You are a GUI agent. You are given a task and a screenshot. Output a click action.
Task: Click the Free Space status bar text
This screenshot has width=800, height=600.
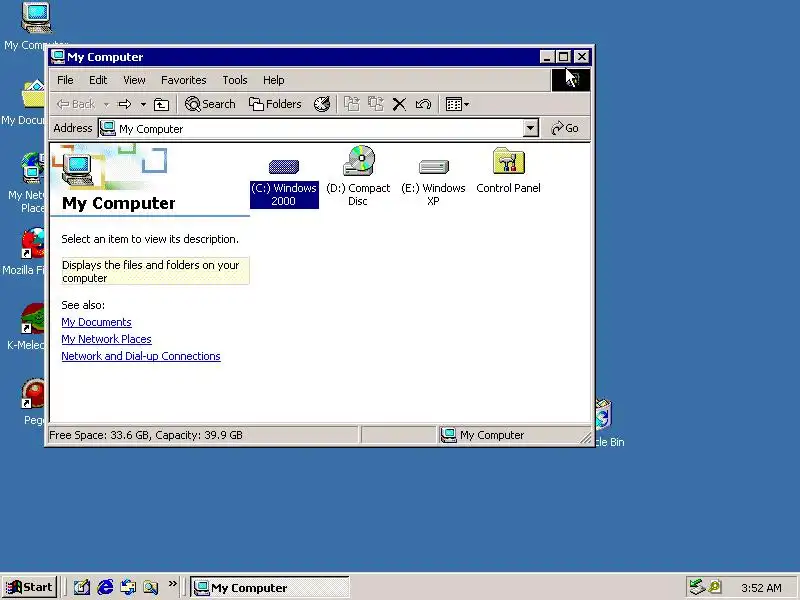click(x=146, y=435)
